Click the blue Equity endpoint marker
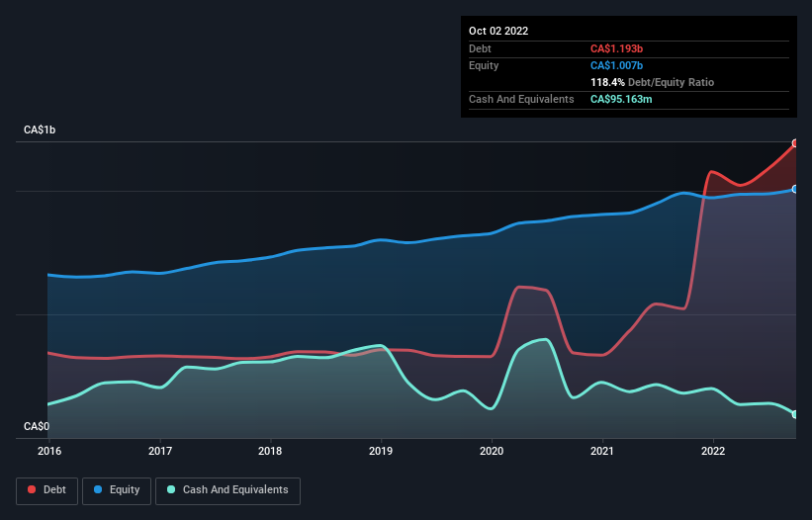The image size is (812, 520). (795, 190)
